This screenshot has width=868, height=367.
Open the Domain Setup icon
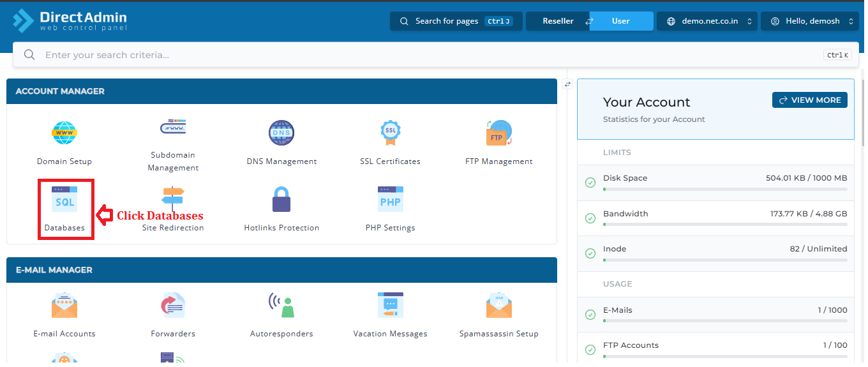(64, 133)
